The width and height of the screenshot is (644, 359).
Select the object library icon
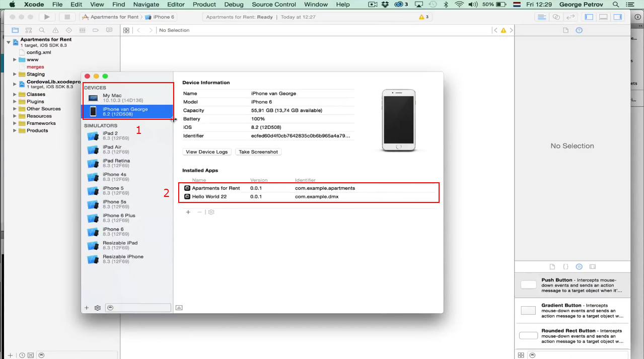(579, 266)
